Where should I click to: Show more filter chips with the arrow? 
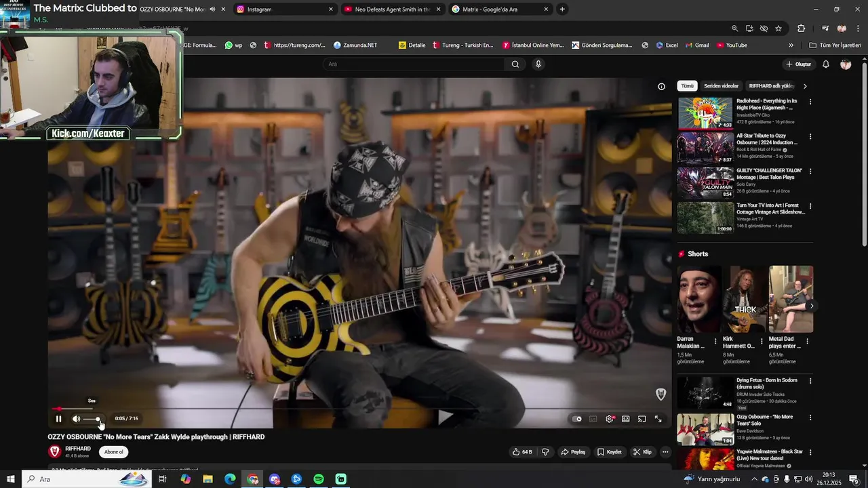[x=805, y=86]
